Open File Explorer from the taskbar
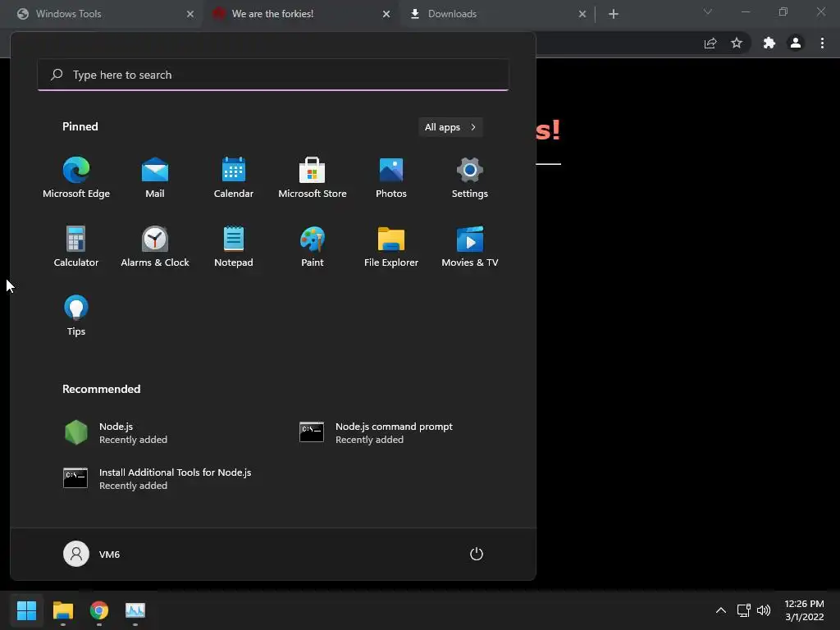Screen dimensions: 840x630 click(x=62, y=610)
